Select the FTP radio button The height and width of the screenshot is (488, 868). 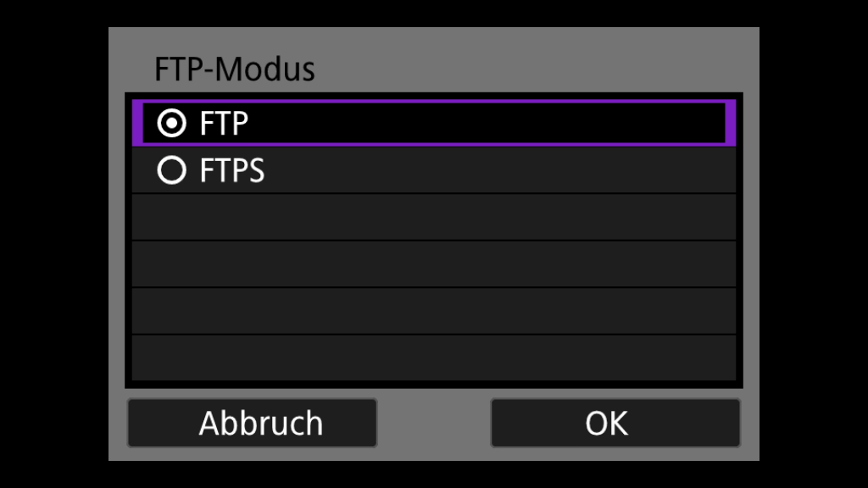171,124
